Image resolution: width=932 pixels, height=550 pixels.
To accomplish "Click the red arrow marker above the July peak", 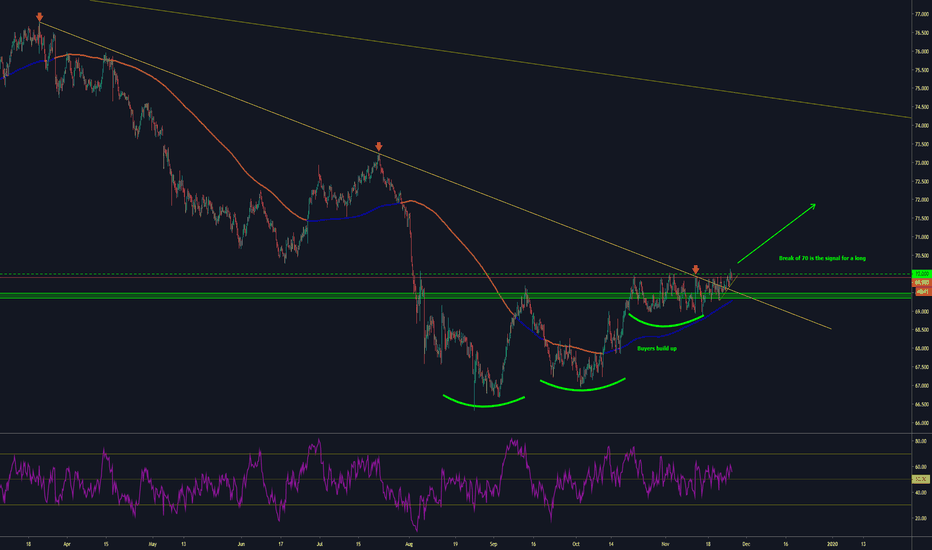I will 378,145.
